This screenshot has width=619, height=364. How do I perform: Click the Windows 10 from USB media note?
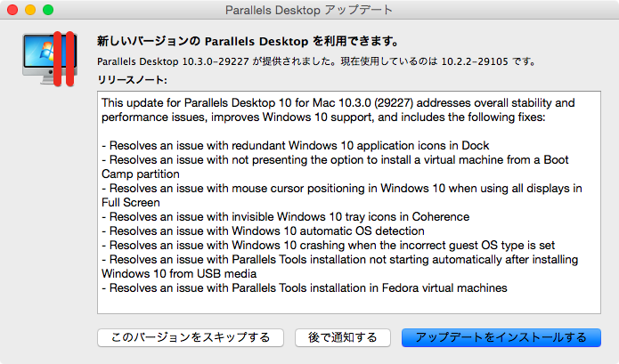(339, 267)
